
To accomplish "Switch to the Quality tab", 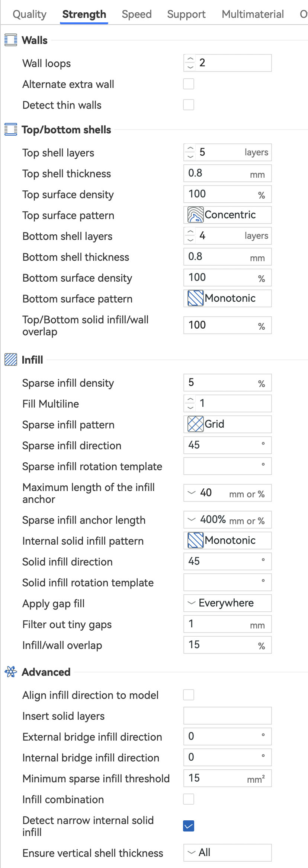I will coord(29,14).
